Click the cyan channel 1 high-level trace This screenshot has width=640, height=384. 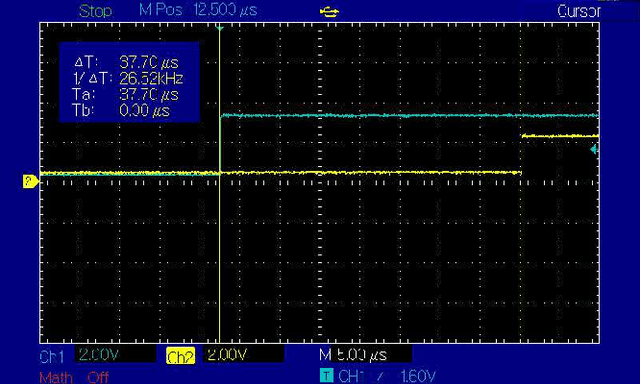410,116
